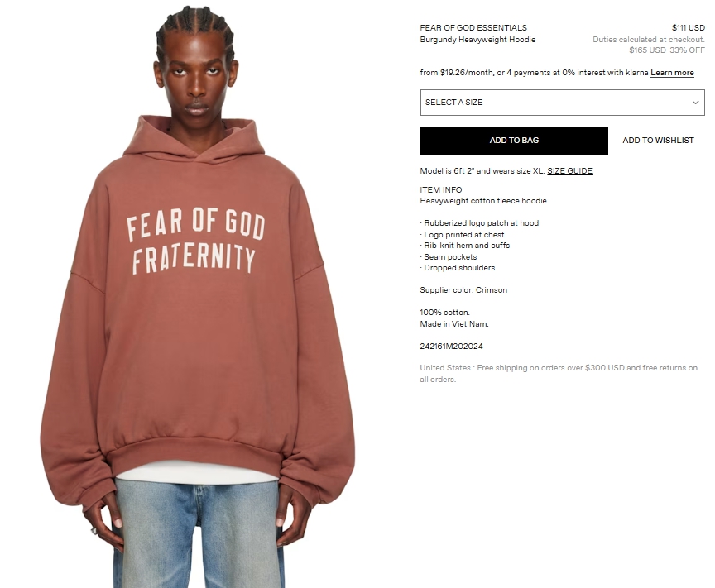The image size is (715, 588).
Task: Click the FEAR OF GOD FRATERNITY print on the hoodie
Action: click(x=195, y=240)
